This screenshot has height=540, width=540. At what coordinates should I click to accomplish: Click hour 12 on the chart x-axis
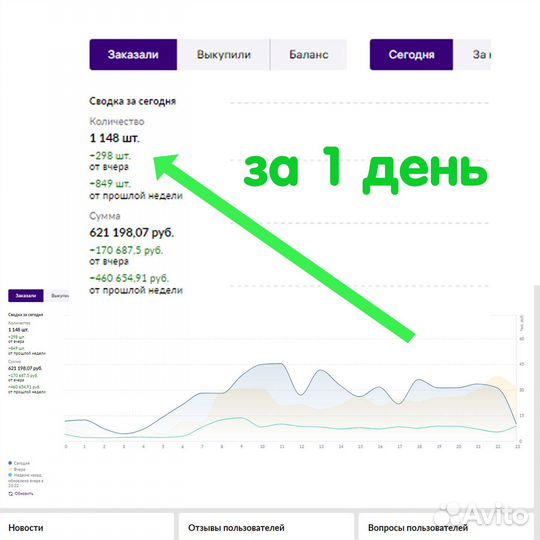(301, 446)
